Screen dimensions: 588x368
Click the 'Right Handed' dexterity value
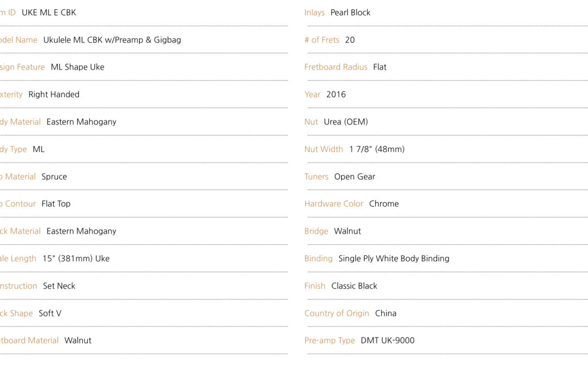(x=54, y=95)
